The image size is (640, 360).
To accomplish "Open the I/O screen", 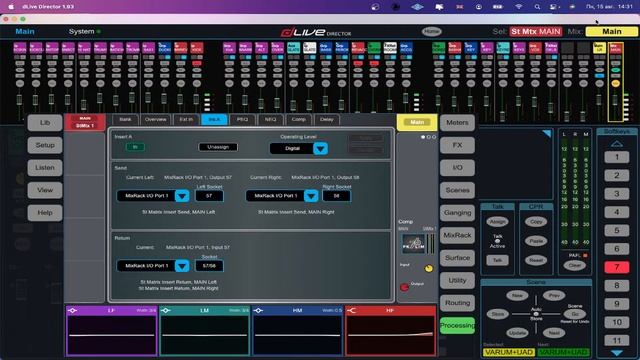I will [458, 167].
